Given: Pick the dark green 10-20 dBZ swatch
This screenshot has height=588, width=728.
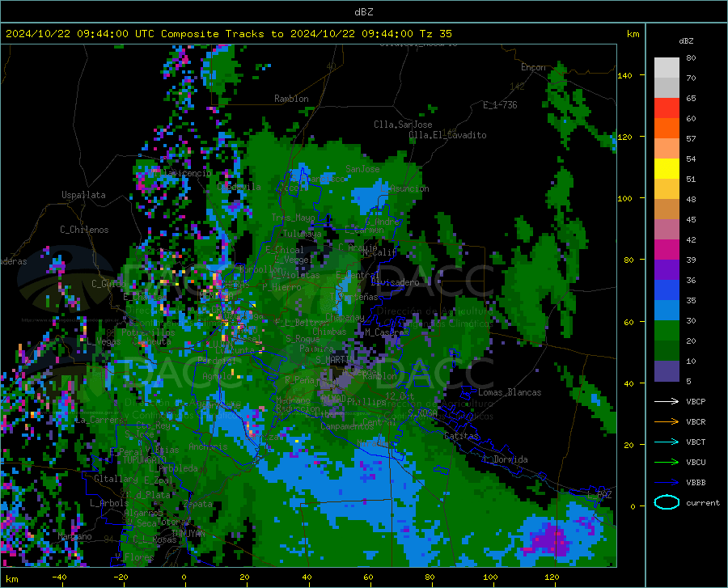Looking at the screenshot, I should coord(667,351).
